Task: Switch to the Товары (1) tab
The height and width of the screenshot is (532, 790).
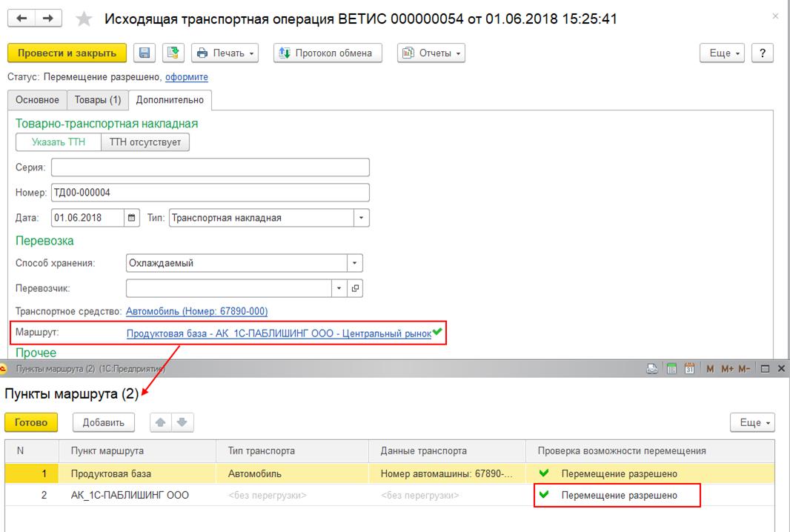Action: click(x=98, y=100)
